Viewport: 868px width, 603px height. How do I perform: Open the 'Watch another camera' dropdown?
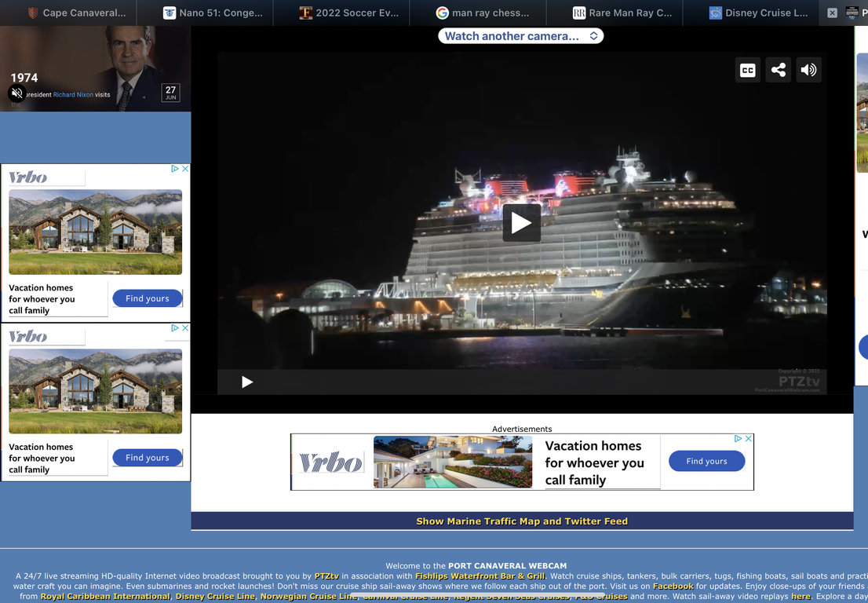tap(520, 36)
